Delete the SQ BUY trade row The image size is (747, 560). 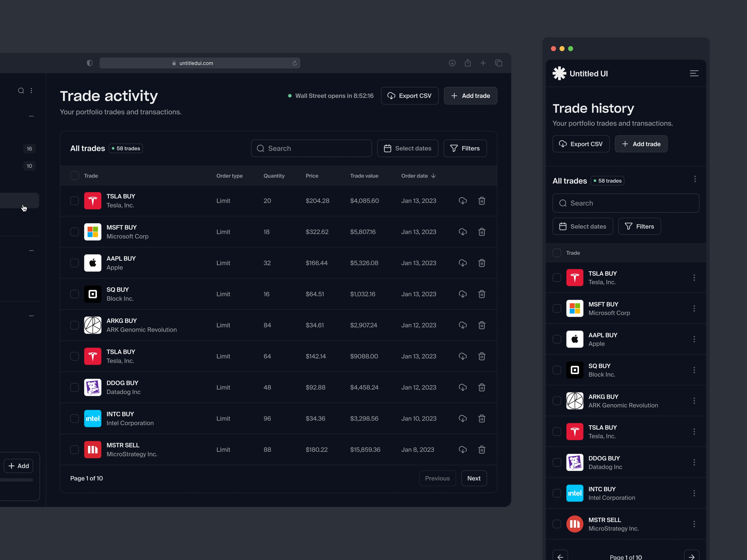click(482, 294)
